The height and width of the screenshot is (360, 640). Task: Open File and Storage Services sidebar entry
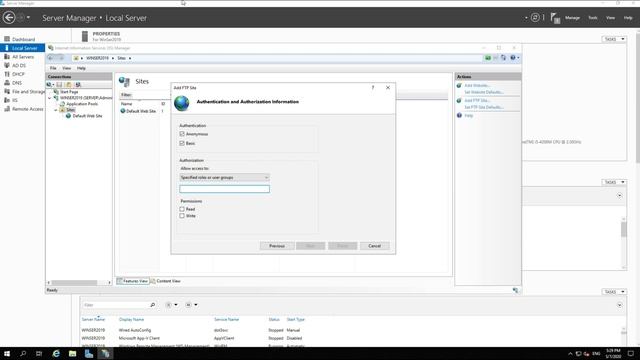[24, 91]
